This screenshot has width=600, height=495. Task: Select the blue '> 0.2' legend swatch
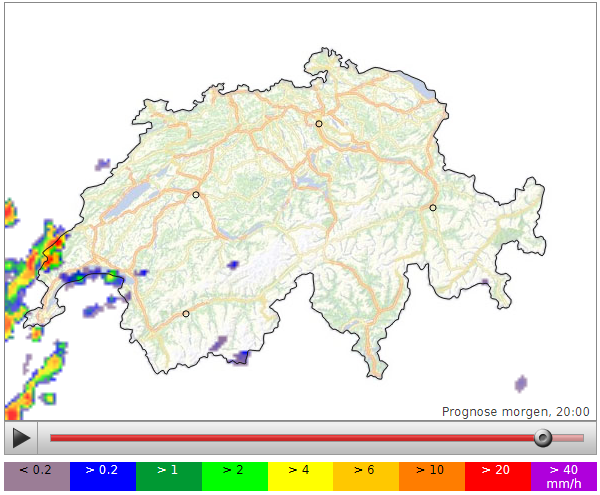(103, 476)
